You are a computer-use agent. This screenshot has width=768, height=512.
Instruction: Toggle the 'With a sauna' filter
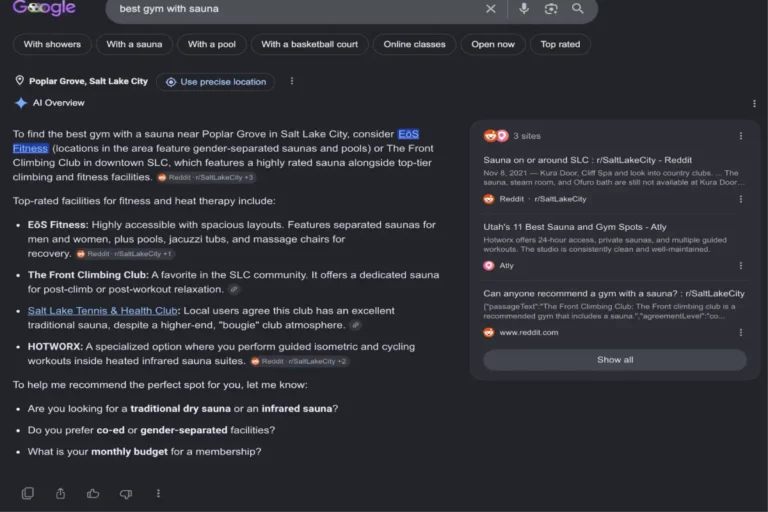(x=134, y=44)
